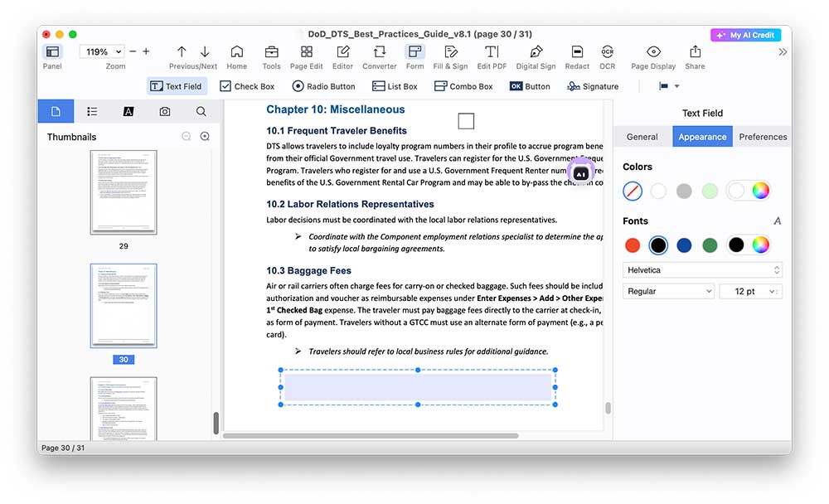Open the Tools toolbox icon

271,52
